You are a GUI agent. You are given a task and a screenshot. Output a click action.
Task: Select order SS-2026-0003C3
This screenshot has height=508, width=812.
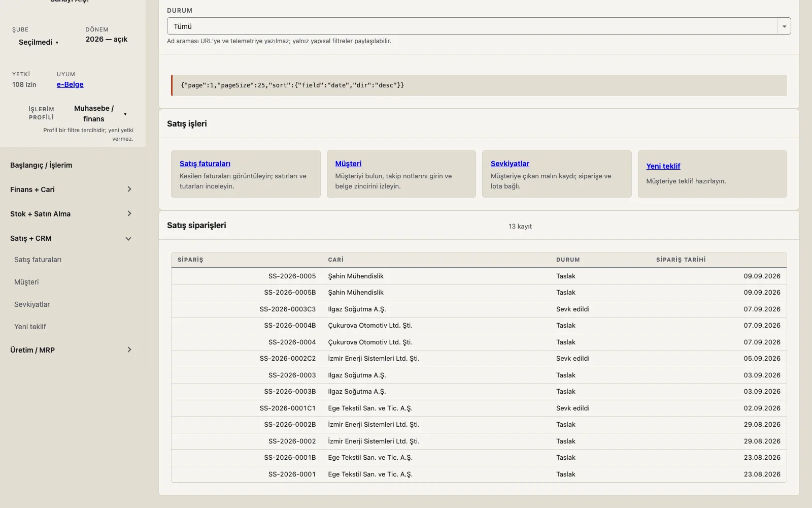click(479, 309)
